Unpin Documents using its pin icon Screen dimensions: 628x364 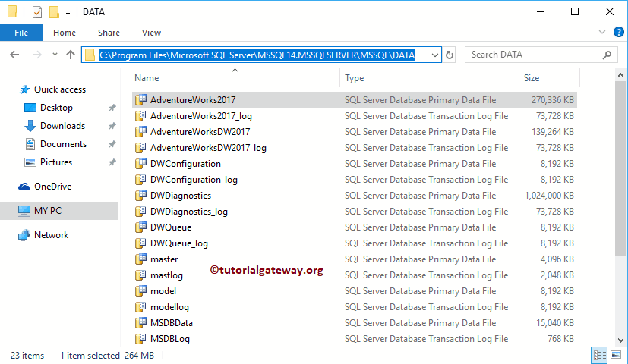tap(112, 144)
